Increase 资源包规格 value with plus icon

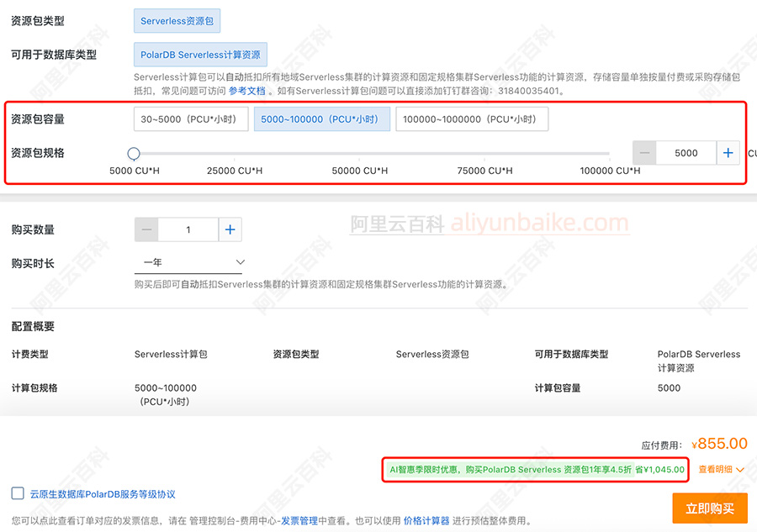click(x=730, y=153)
